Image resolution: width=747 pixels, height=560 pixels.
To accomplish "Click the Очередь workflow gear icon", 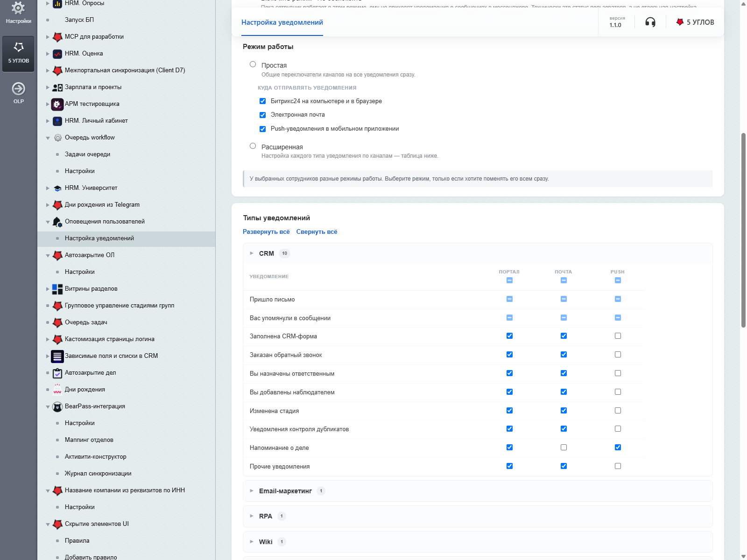I will tap(58, 138).
